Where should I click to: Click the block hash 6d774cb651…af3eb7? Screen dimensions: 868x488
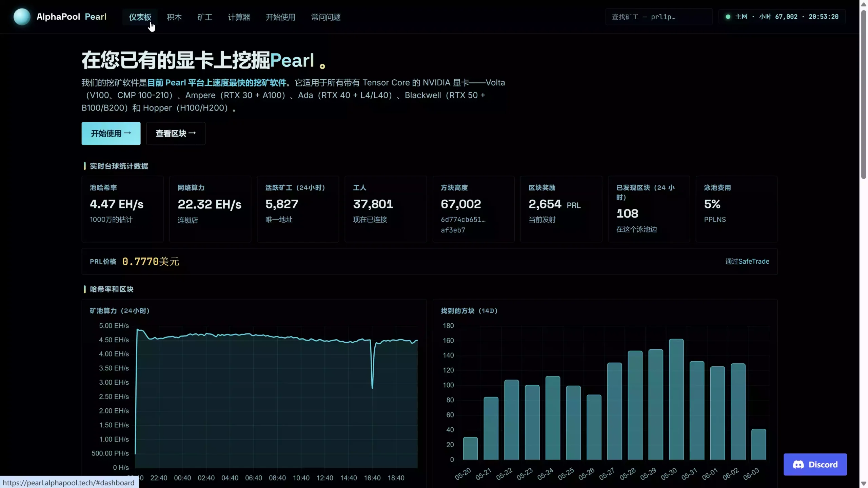463,225
